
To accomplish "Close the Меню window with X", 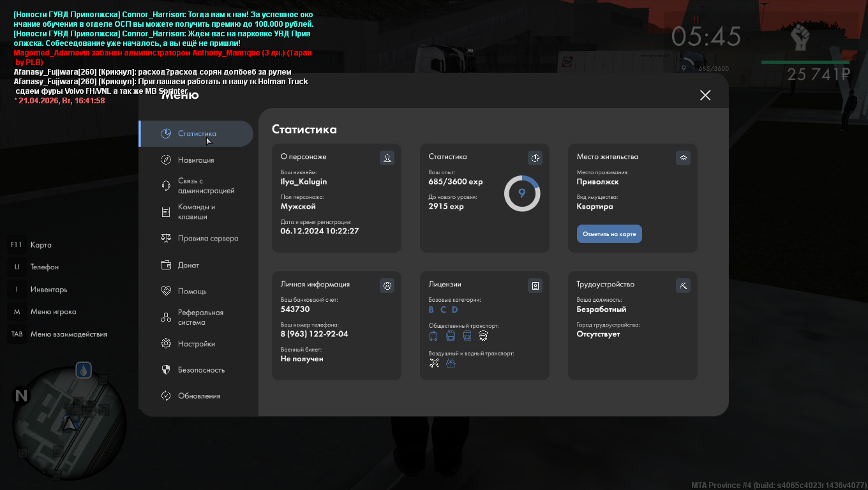I will (x=705, y=95).
